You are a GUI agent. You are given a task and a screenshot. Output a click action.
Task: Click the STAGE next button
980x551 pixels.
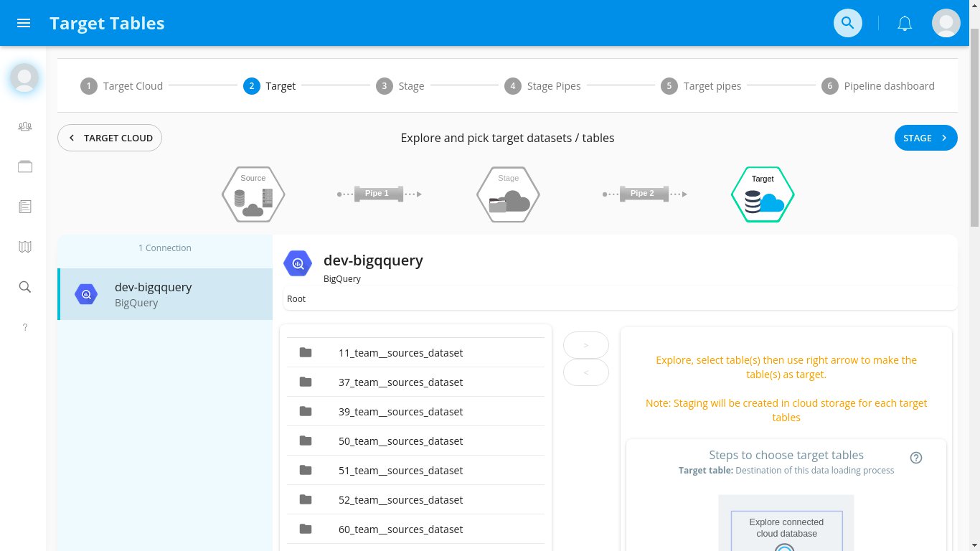[x=926, y=138]
